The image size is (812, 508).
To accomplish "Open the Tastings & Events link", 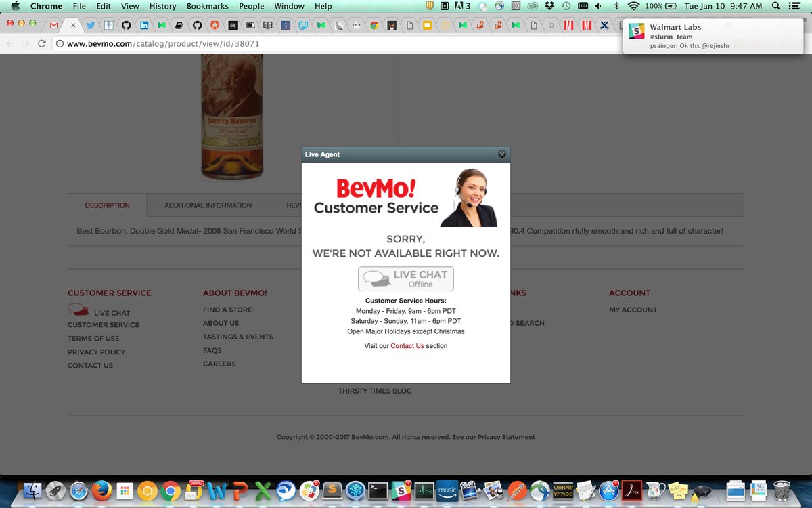I will [x=238, y=337].
